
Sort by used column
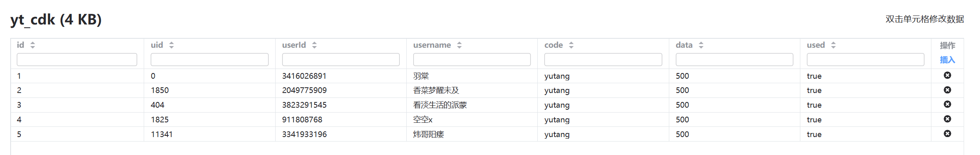tap(833, 45)
